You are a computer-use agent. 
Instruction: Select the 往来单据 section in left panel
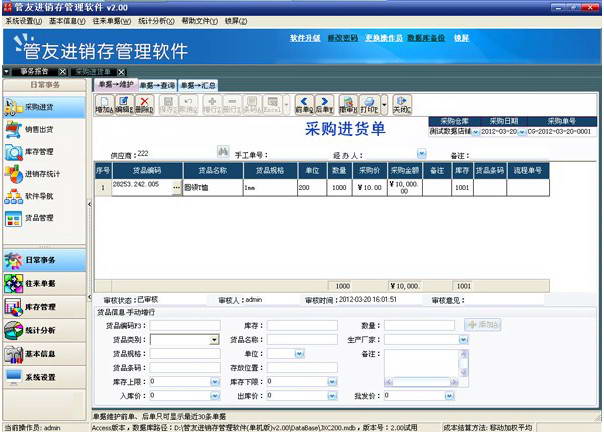(x=41, y=283)
